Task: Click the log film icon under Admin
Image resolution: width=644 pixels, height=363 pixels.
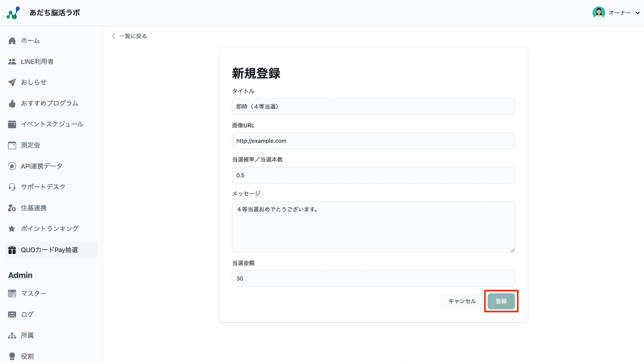Action: tap(12, 314)
